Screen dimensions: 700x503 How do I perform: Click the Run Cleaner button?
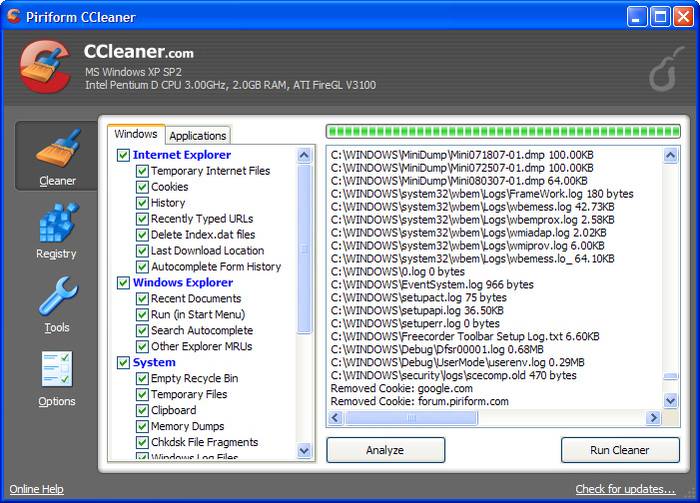pyautogui.click(x=619, y=450)
